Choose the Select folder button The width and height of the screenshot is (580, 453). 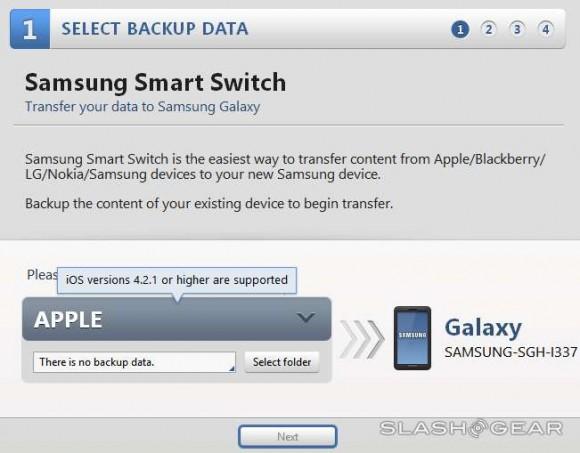(282, 362)
